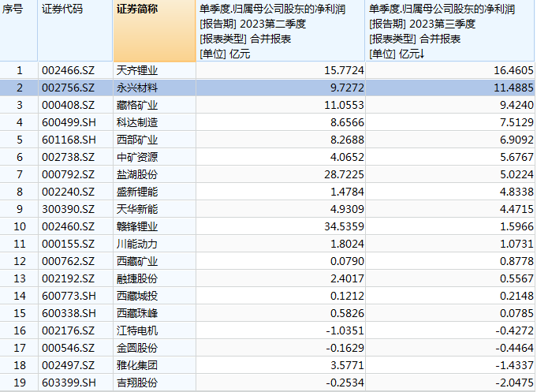
Task: Click stock code 600499.SH
Action: [67, 122]
